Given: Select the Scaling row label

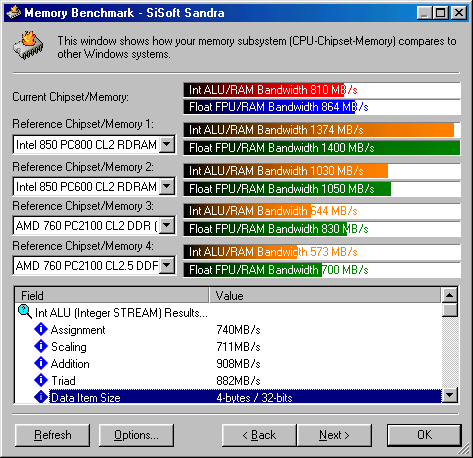Looking at the screenshot, I should coord(69,347).
